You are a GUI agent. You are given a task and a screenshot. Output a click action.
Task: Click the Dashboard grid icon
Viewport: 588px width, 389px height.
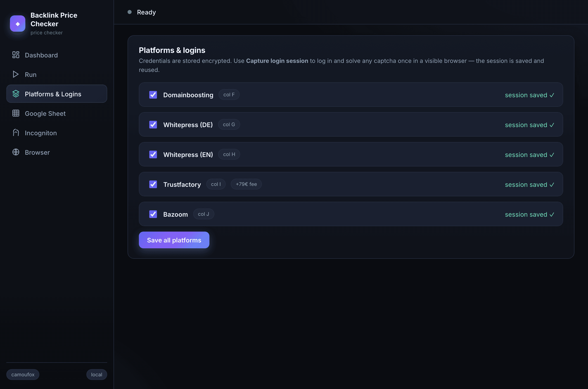pos(16,55)
